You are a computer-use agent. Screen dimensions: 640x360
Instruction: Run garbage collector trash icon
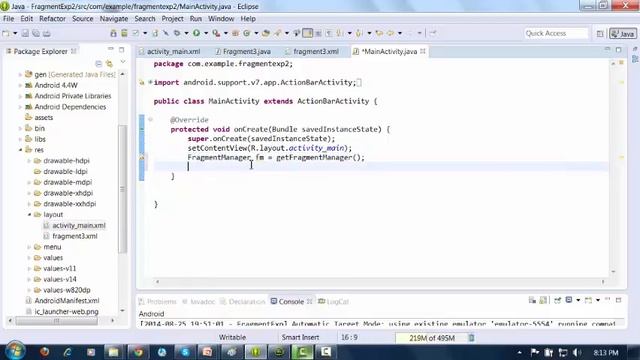pos(471,338)
